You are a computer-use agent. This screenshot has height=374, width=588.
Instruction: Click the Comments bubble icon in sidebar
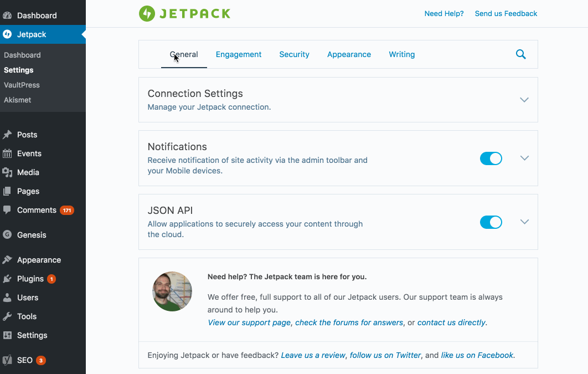click(7, 210)
